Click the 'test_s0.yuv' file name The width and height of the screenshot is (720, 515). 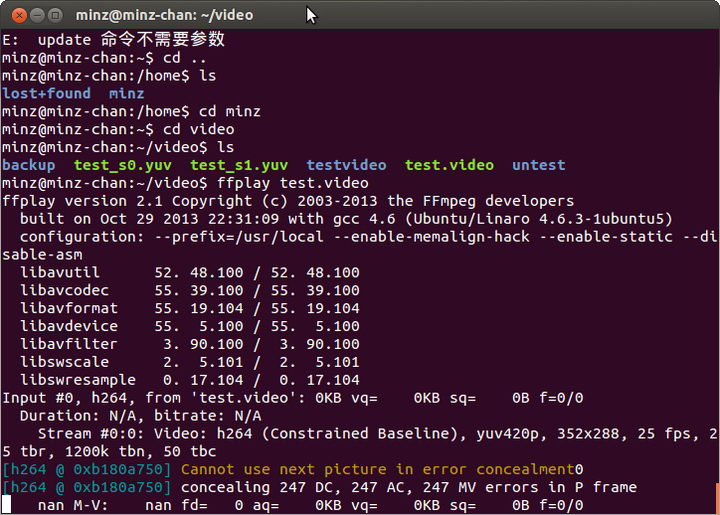tap(123, 165)
